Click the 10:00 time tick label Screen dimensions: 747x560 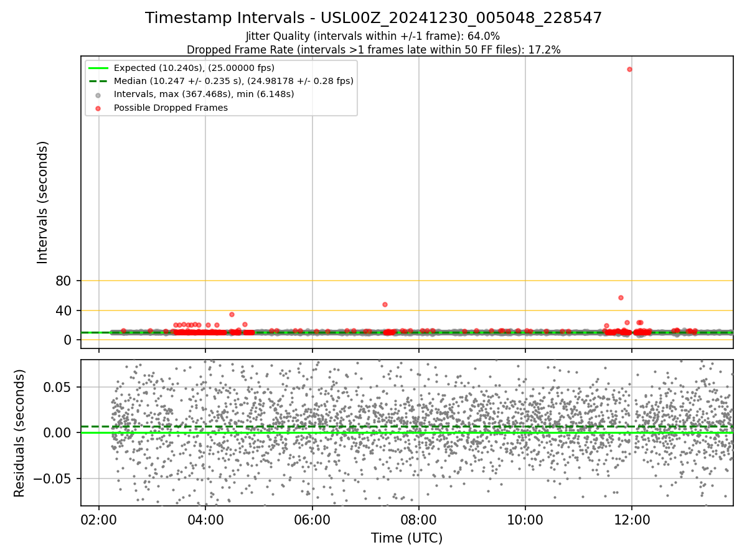coord(525,520)
